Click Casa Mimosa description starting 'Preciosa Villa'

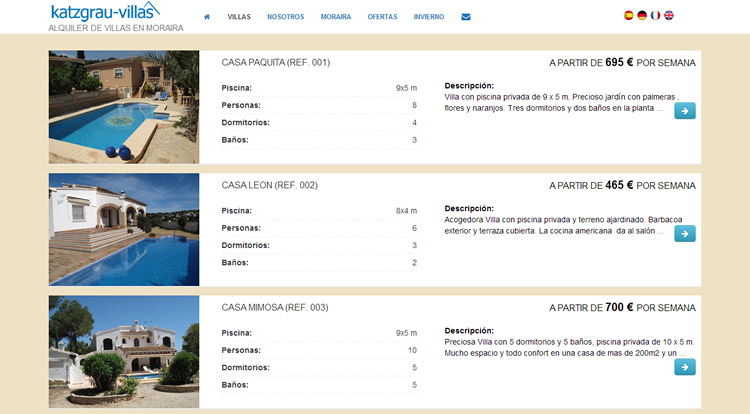coord(569,348)
